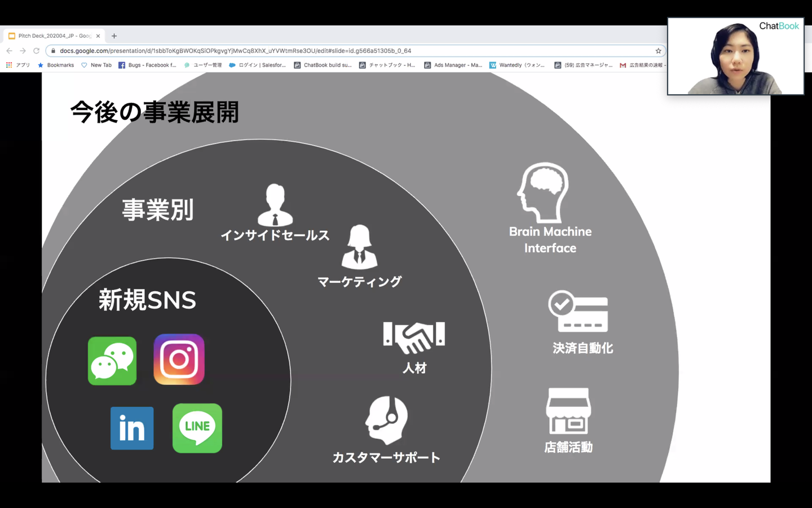Open the チャットブック bookmark

pyautogui.click(x=387, y=65)
